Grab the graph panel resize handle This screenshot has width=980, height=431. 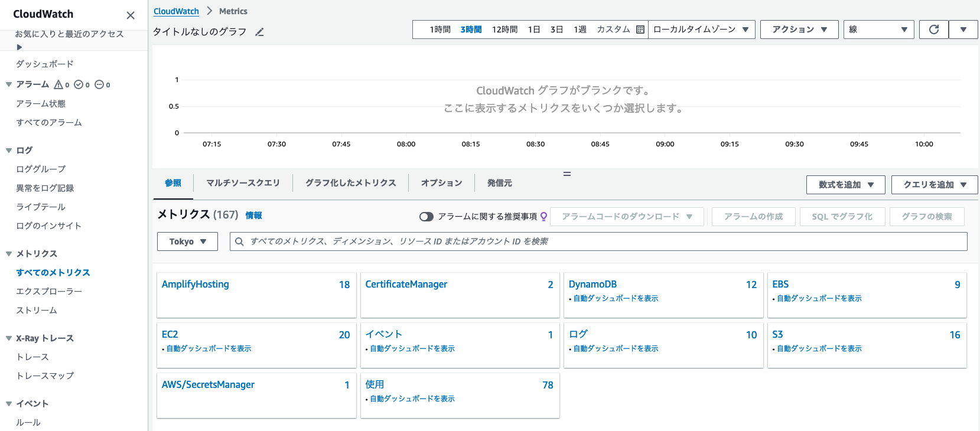567,174
